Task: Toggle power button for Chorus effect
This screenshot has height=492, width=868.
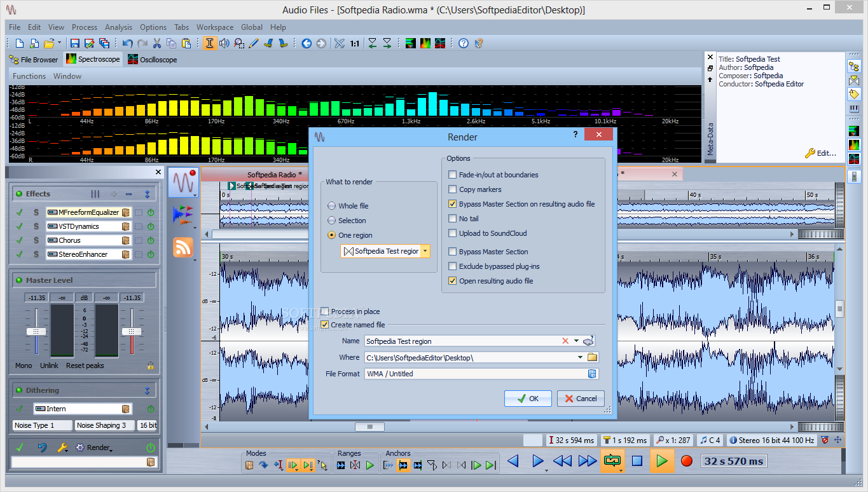Action: (151, 240)
